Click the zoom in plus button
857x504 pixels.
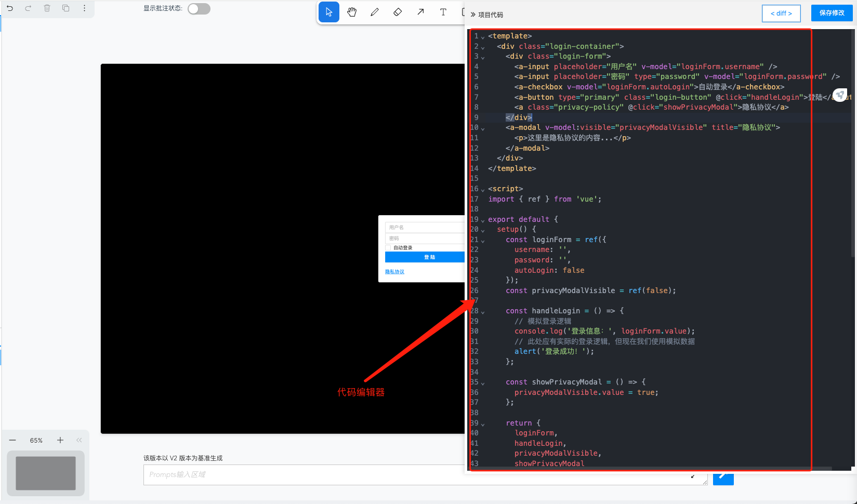[x=60, y=440]
